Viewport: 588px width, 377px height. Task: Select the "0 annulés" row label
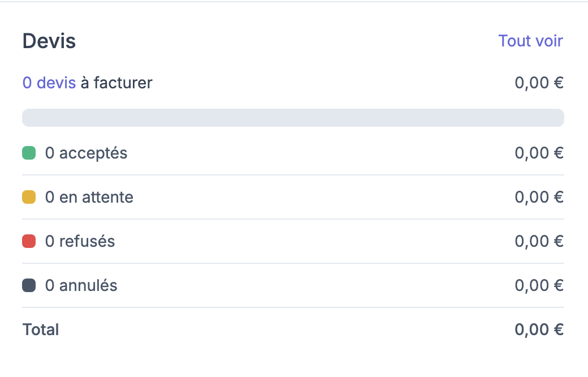(81, 285)
